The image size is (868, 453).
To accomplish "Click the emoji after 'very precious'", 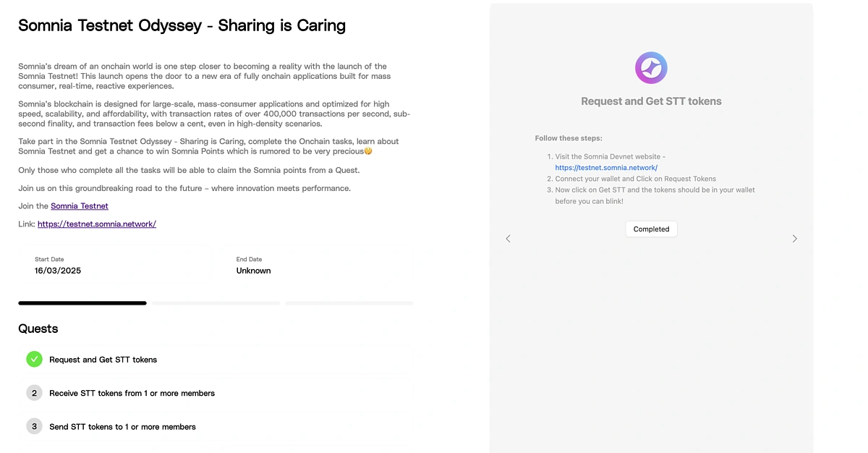I will [x=368, y=151].
